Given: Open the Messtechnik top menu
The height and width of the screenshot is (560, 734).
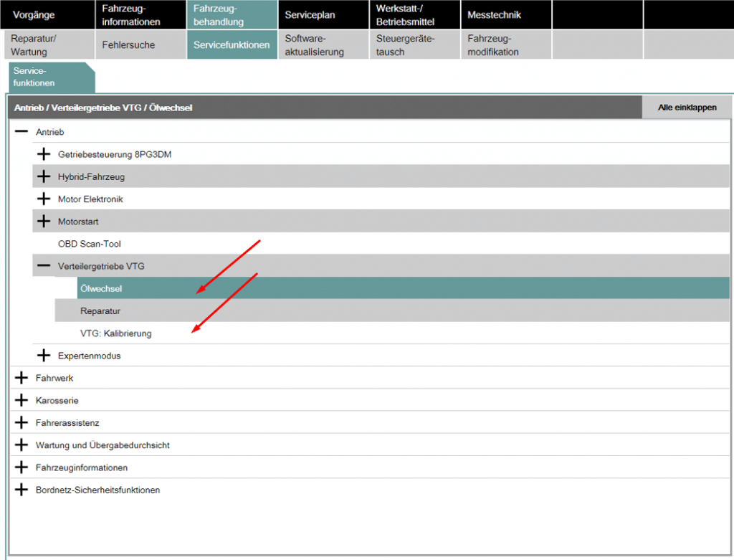Looking at the screenshot, I should click(506, 15).
